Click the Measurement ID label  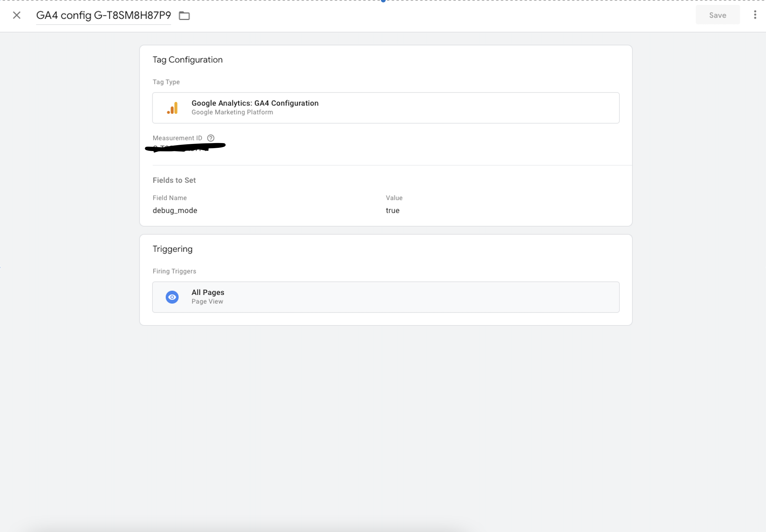tap(177, 138)
